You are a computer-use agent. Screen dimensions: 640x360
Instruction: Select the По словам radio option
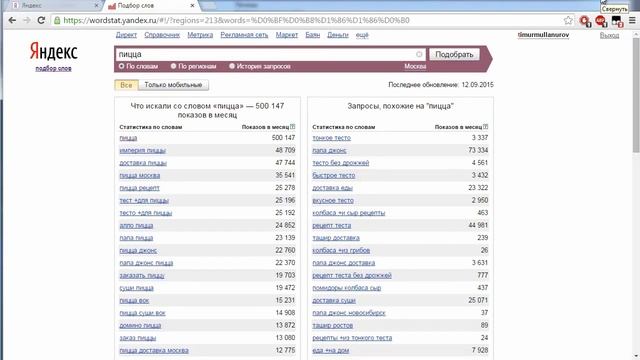pyautogui.click(x=122, y=66)
